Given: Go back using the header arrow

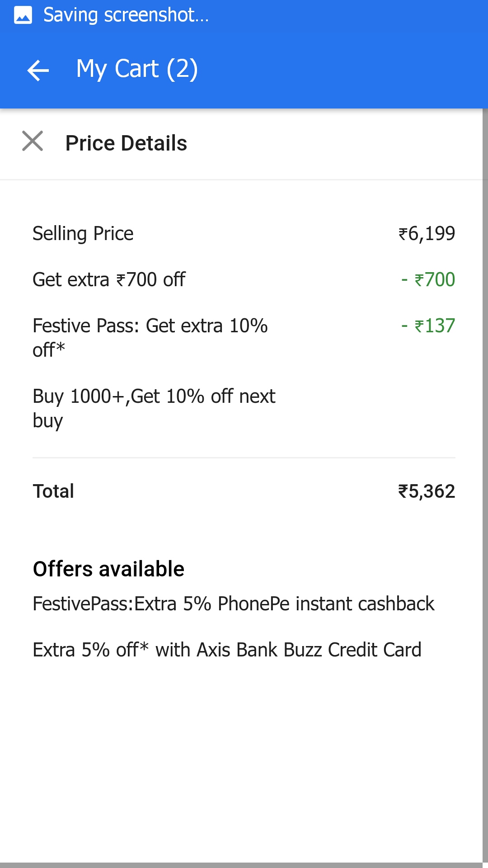Looking at the screenshot, I should tap(38, 70).
